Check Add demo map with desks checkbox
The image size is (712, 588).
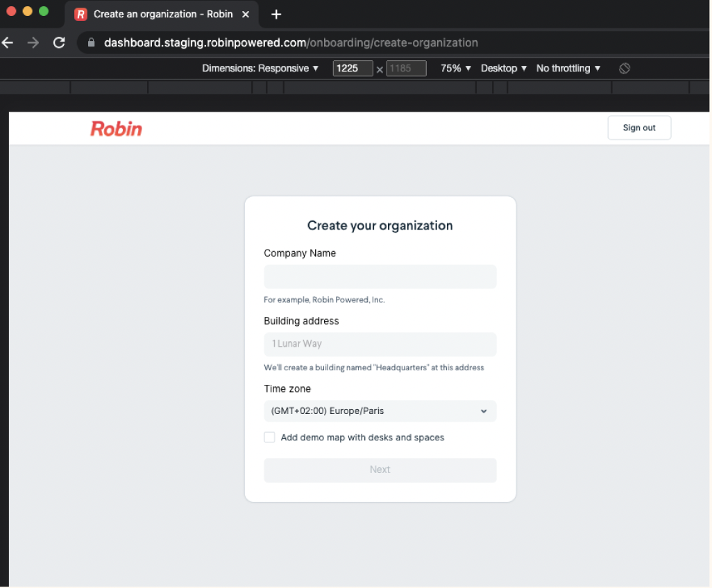pyautogui.click(x=270, y=438)
